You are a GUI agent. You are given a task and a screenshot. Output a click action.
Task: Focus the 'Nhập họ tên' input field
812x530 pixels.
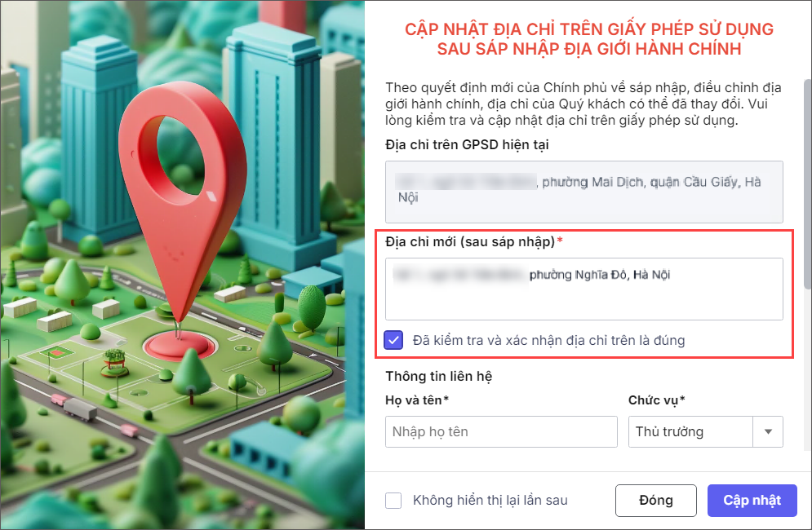[x=501, y=431]
